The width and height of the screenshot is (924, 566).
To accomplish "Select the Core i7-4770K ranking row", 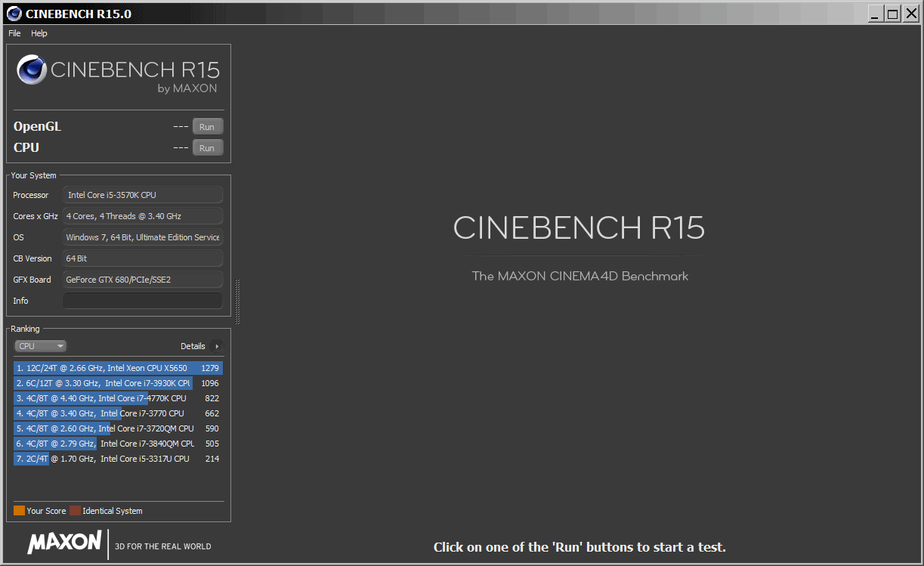I will pos(118,398).
